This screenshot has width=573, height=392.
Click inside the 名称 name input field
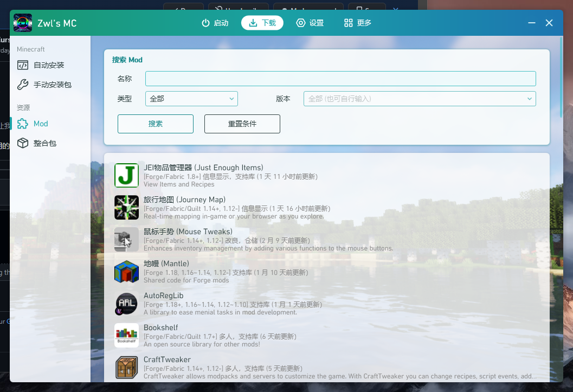[x=340, y=78]
